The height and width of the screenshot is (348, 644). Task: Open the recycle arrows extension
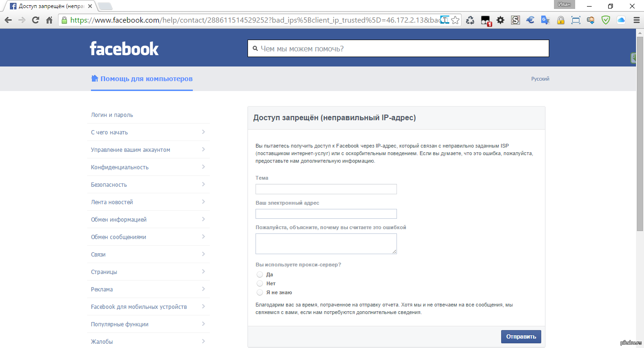(x=470, y=20)
